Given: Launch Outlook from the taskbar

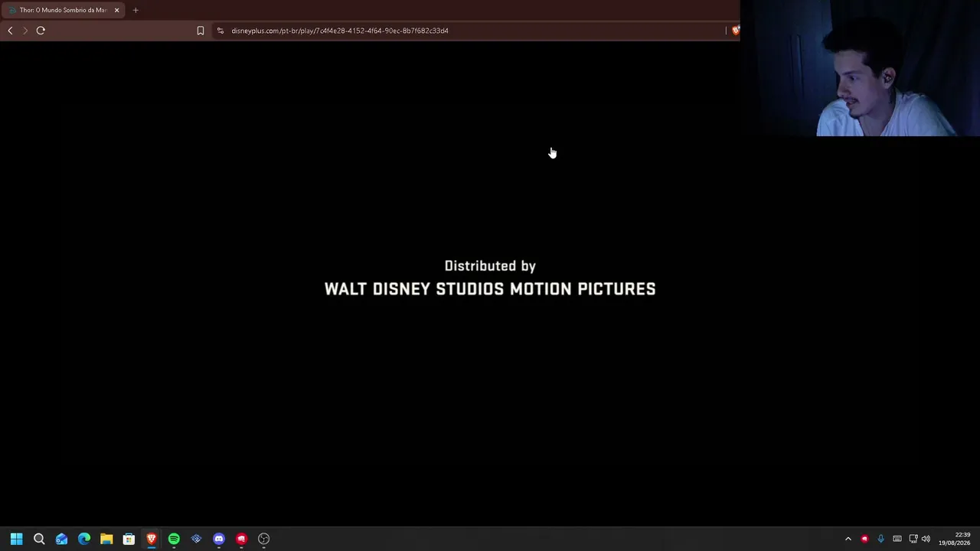Looking at the screenshot, I should pos(61,539).
